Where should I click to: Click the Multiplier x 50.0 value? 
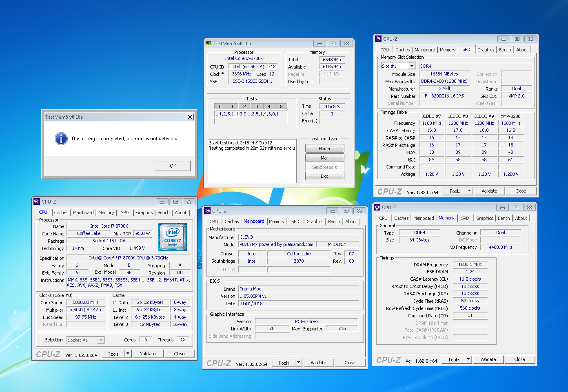[x=86, y=310]
